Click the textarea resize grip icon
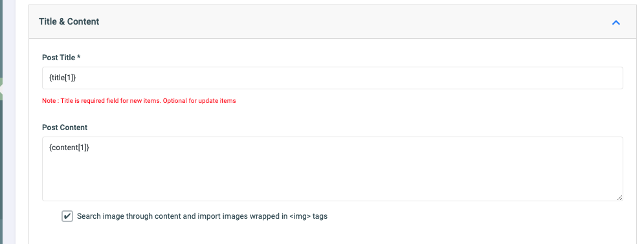 point(619,197)
